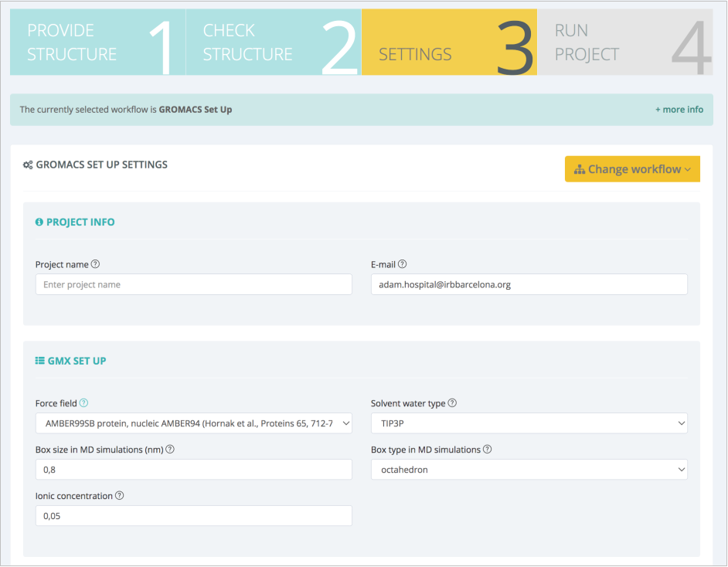Go back to step 2 Check Structure
The image size is (728, 567).
tap(273, 42)
